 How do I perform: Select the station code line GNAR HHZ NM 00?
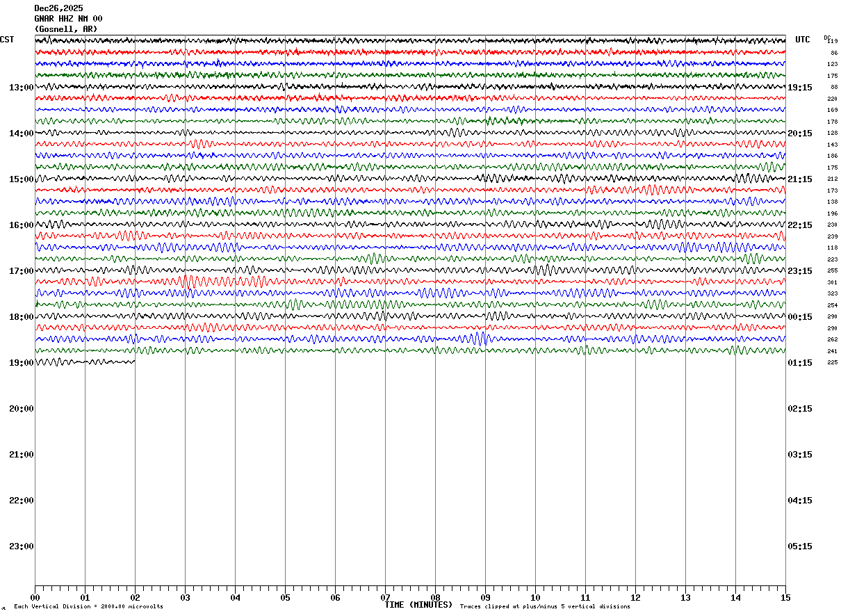pos(68,19)
